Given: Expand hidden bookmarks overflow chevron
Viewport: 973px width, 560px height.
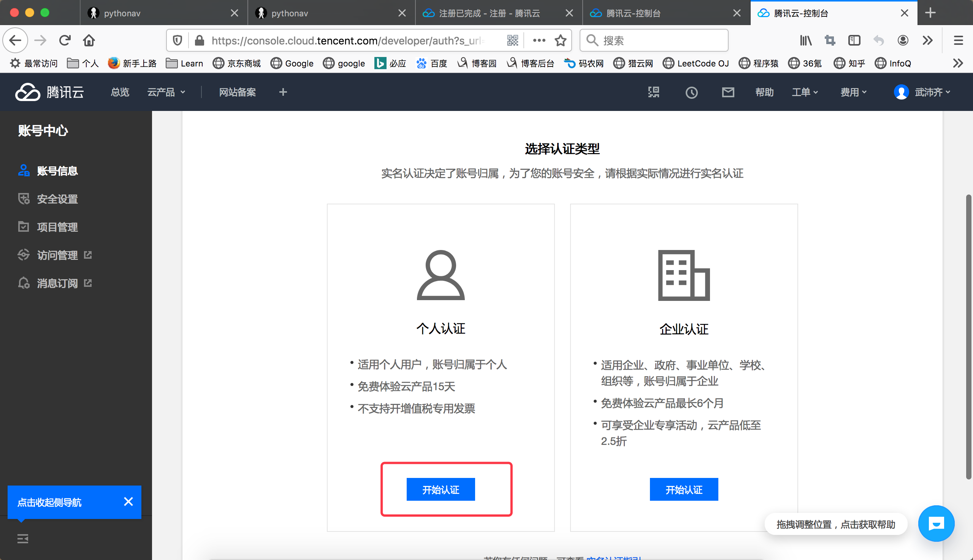Looking at the screenshot, I should coord(958,63).
